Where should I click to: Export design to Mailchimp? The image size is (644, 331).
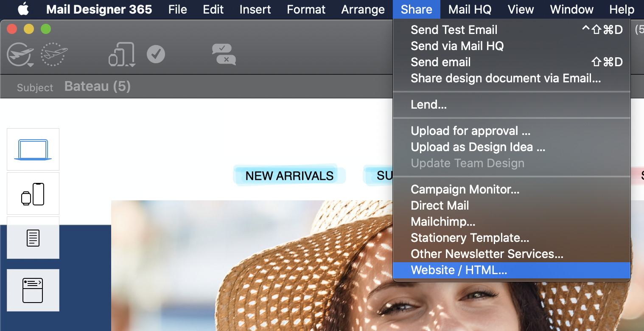(x=512, y=222)
